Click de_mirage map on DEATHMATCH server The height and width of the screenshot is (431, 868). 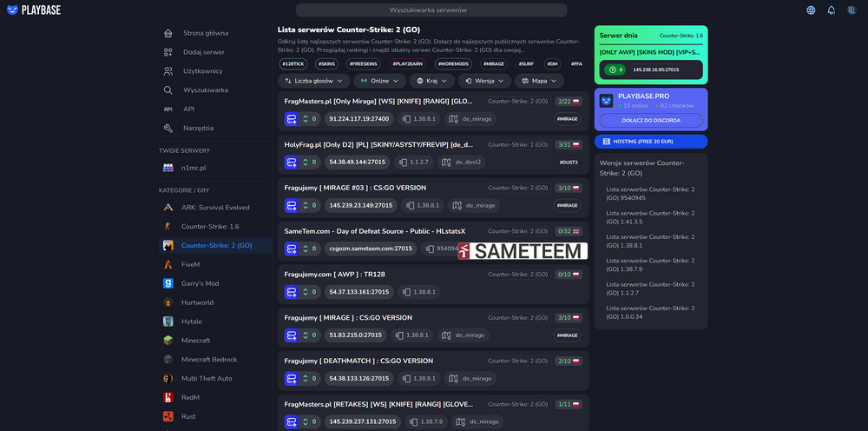470,378
